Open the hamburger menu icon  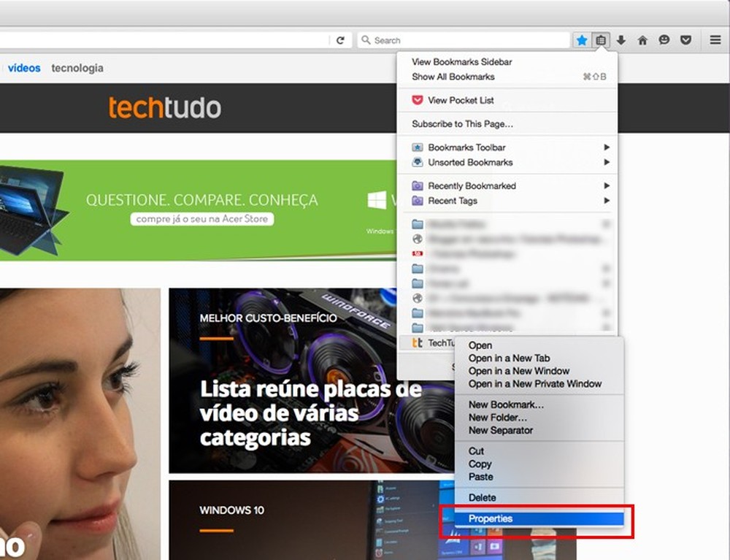(x=715, y=40)
